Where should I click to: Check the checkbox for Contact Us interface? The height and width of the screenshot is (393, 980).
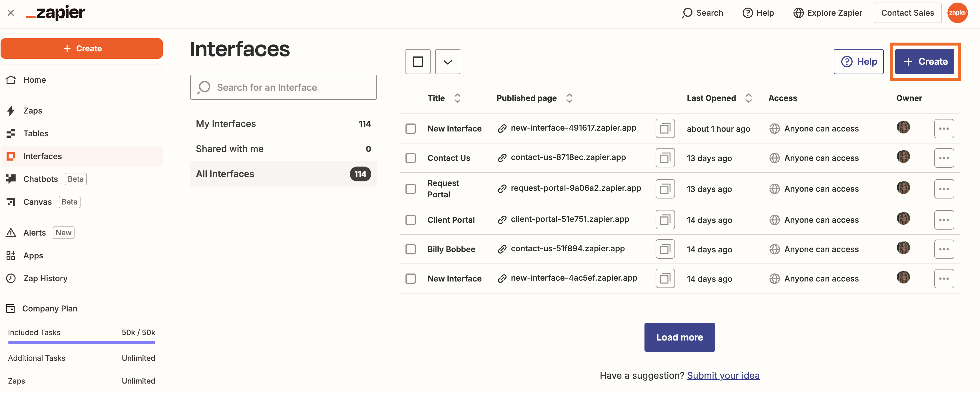pyautogui.click(x=411, y=158)
